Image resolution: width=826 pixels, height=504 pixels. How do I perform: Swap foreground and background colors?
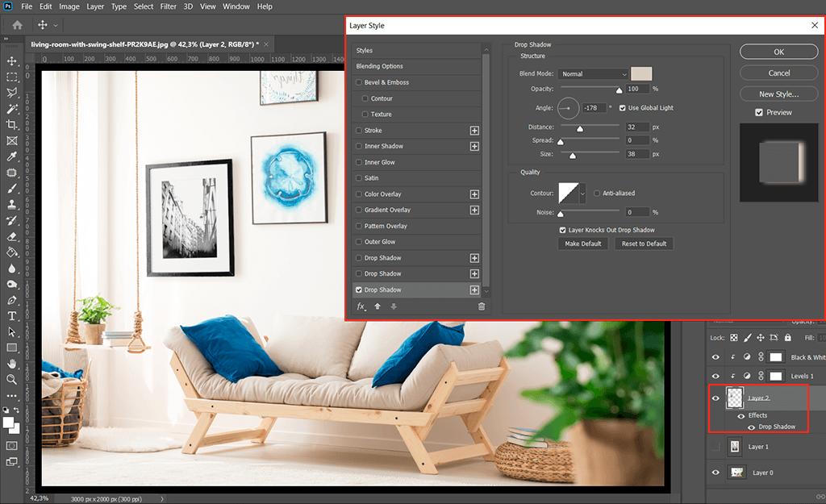click(x=16, y=410)
